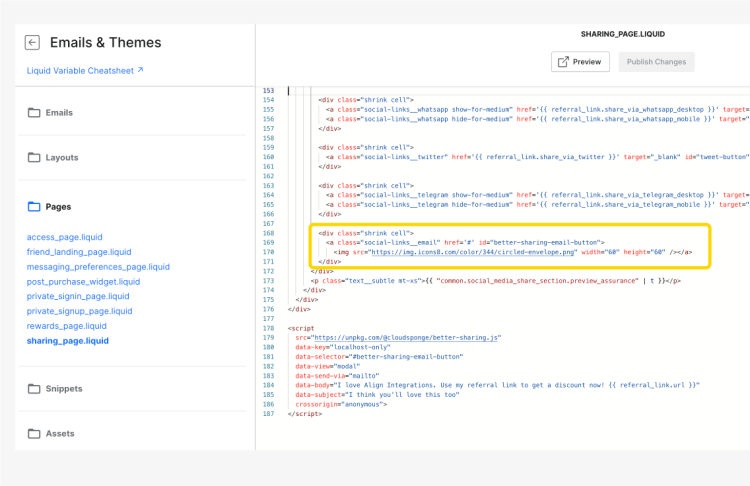Click the telegram show-for-medium anchor line
This screenshot has height=486, width=750.
(x=538, y=195)
